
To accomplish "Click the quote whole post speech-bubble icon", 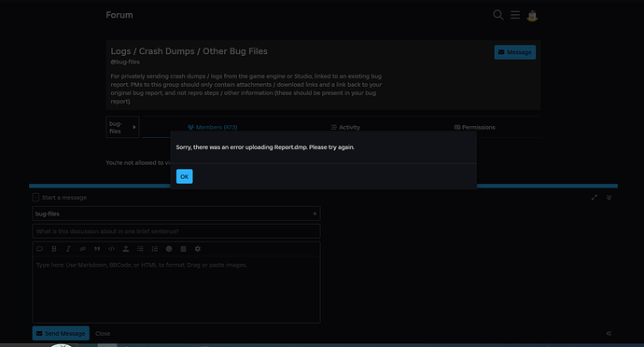I will click(39, 249).
